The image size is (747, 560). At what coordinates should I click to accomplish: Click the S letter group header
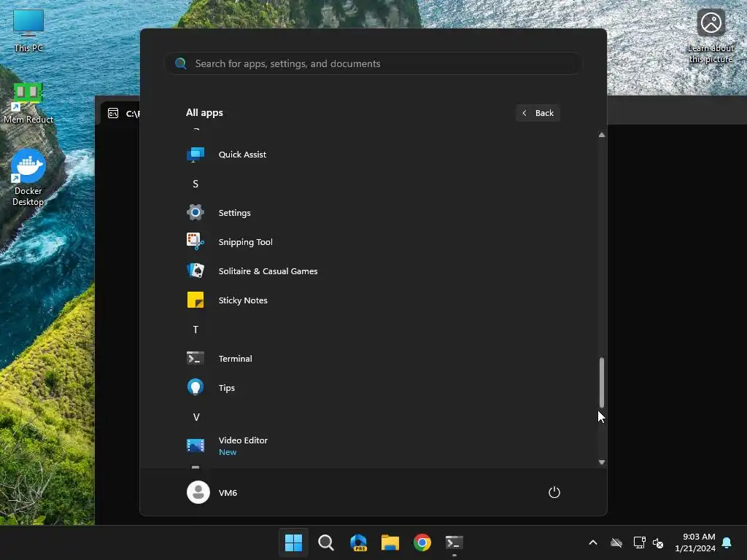pyautogui.click(x=196, y=184)
